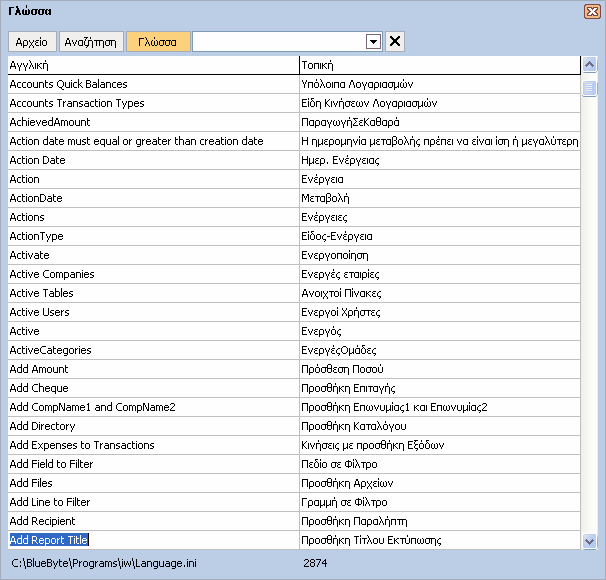Click the Language.ini file path in status bar
The width and height of the screenshot is (606, 580).
pyautogui.click(x=104, y=563)
